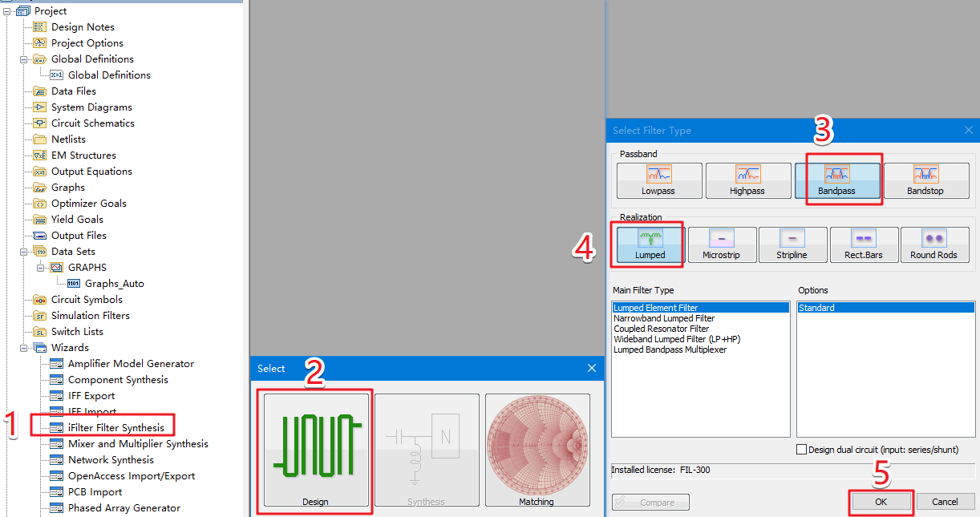The width and height of the screenshot is (980, 517).
Task: Choose Stripline realization
Action: click(x=792, y=244)
